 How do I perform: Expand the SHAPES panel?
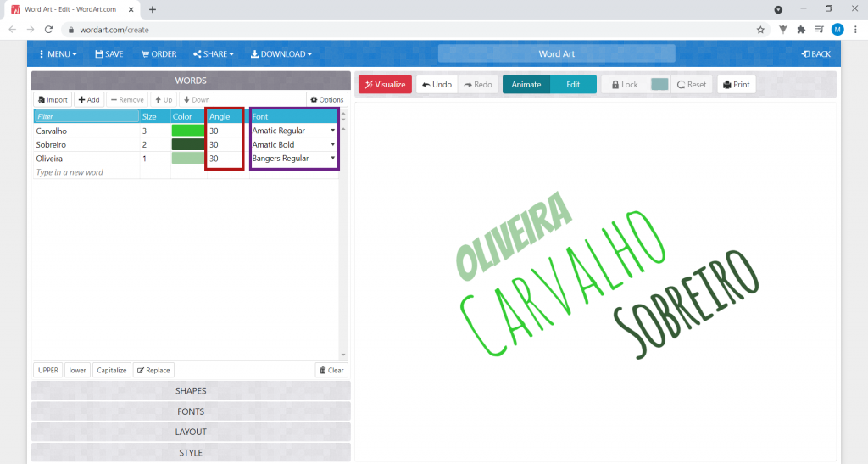tap(191, 391)
